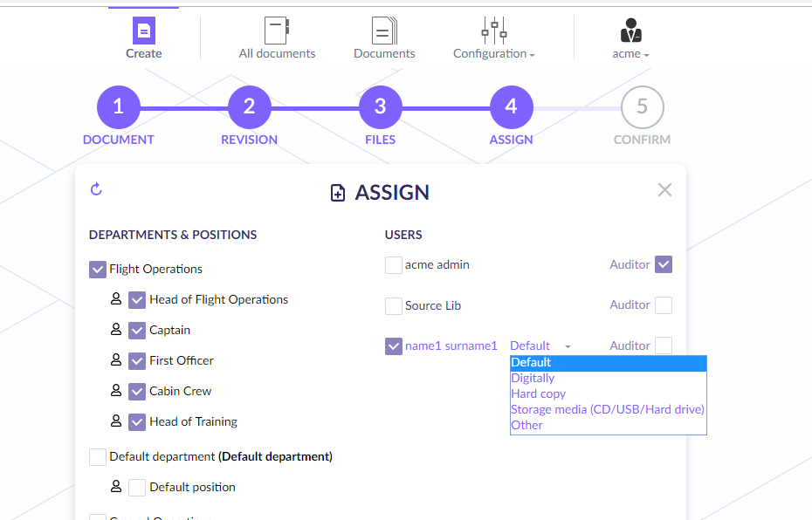The height and width of the screenshot is (520, 812).
Task: Click the acme user profile icon
Action: 630,31
